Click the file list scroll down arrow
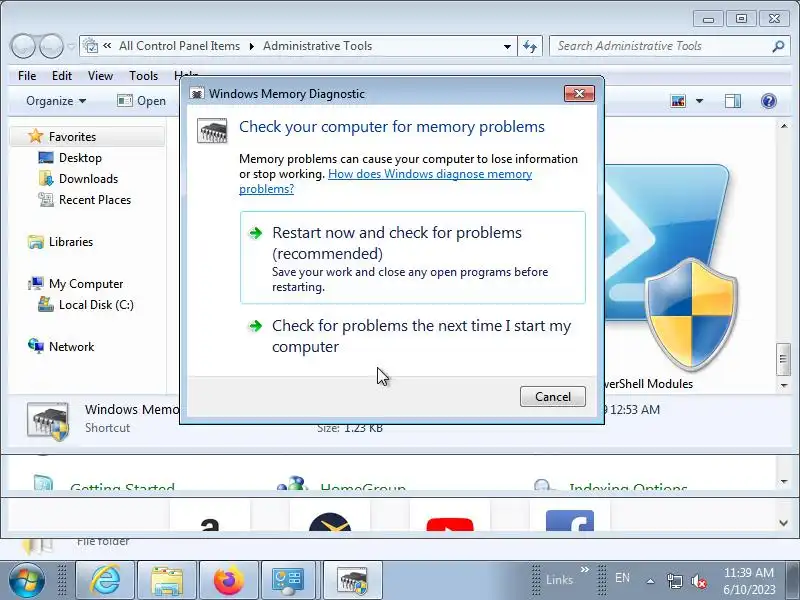The height and width of the screenshot is (600, 800). tap(784, 386)
